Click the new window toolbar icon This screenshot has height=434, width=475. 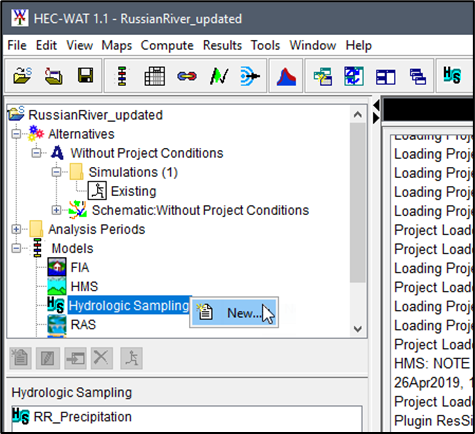coord(323,76)
